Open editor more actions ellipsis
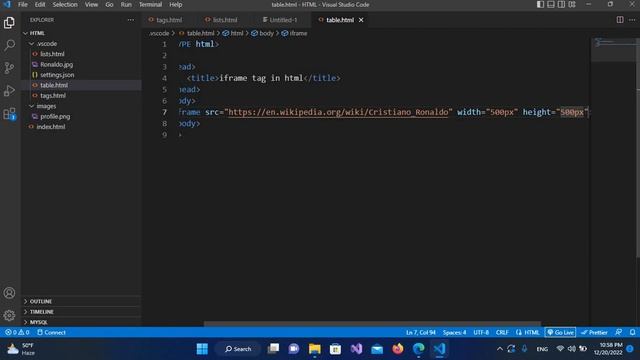 [632, 20]
